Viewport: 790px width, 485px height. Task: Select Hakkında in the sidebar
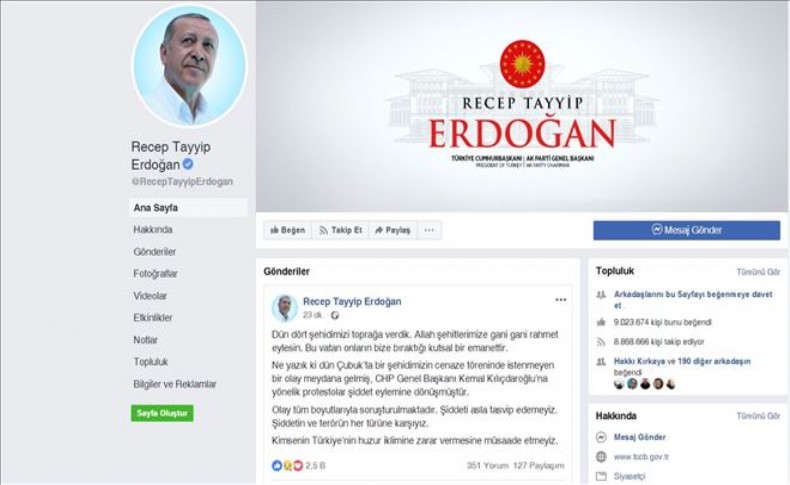point(153,230)
